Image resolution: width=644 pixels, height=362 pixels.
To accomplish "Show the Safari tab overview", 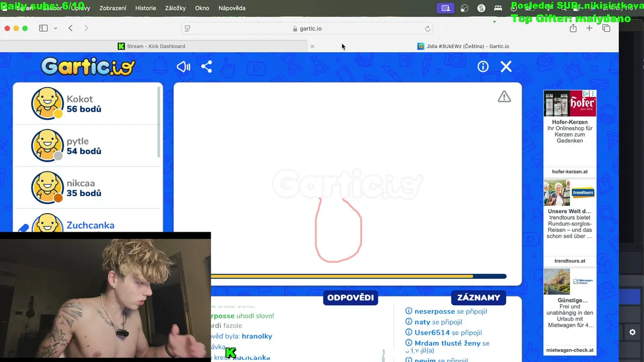I will point(606,29).
